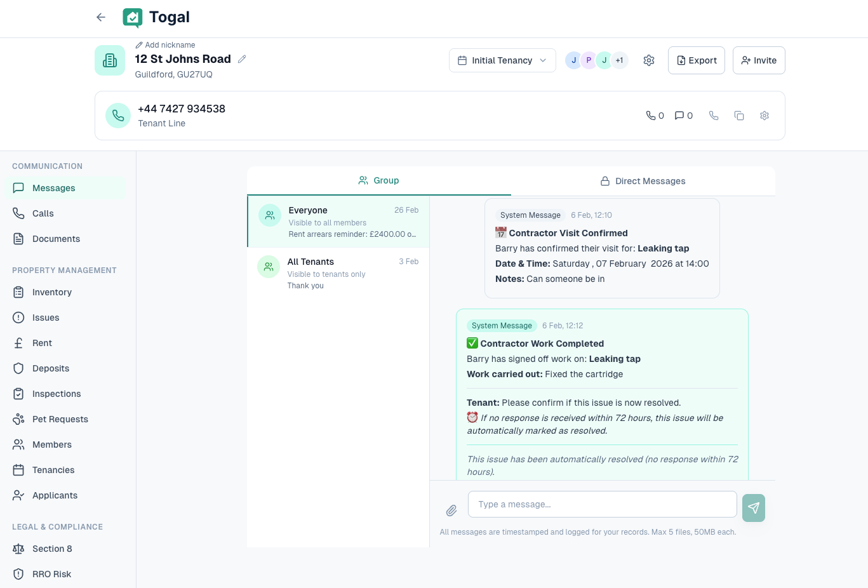
Task: Open the All Tenants conversation
Action: click(x=338, y=272)
